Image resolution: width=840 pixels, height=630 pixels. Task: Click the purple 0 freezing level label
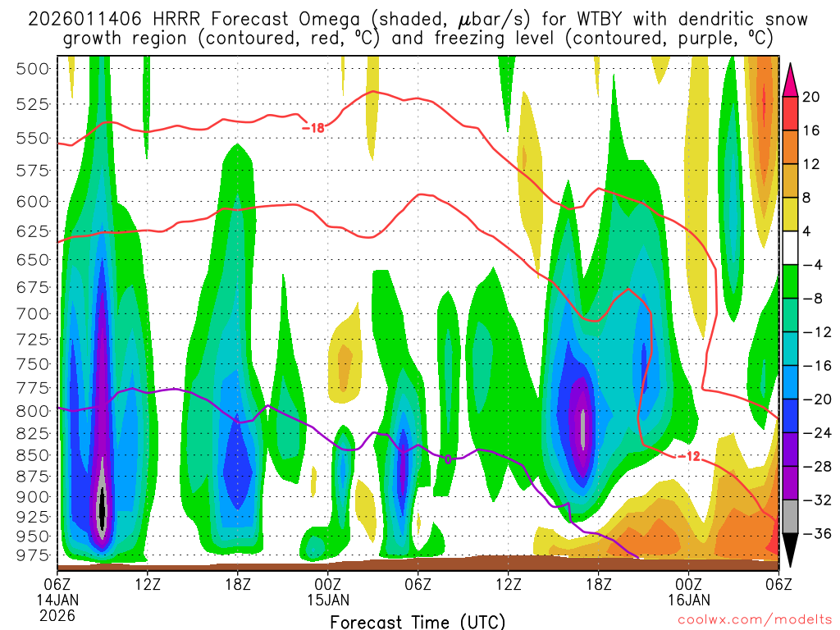448,459
